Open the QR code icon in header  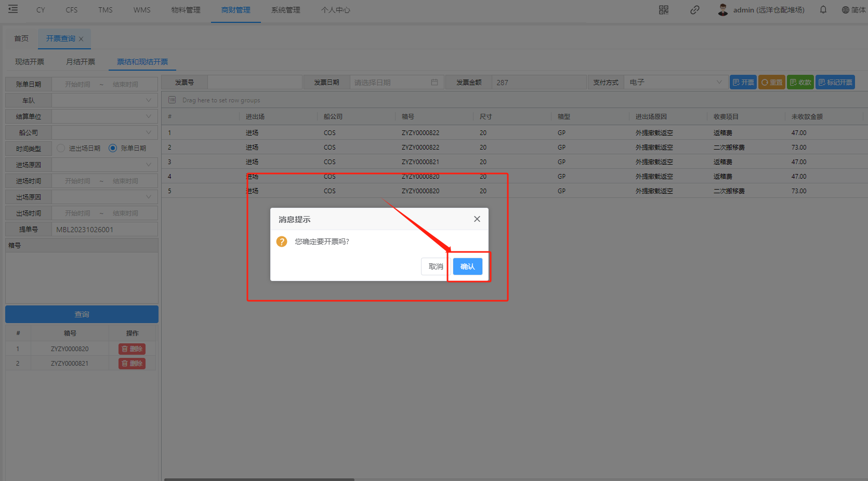point(664,10)
